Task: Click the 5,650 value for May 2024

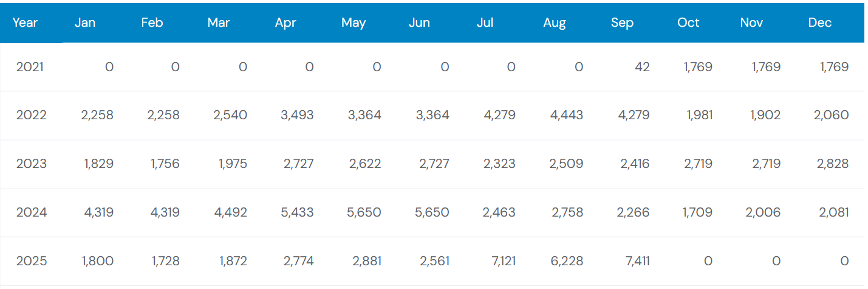Action: 364,212
